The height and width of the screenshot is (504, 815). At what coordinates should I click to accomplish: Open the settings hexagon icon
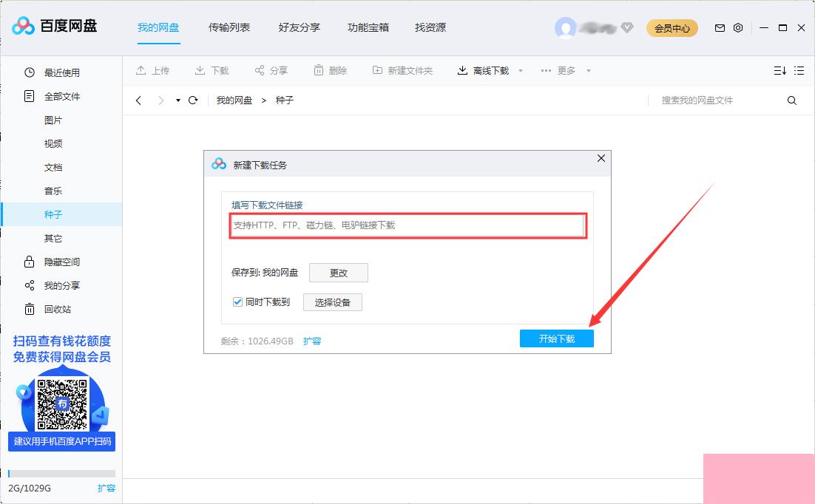(x=738, y=28)
